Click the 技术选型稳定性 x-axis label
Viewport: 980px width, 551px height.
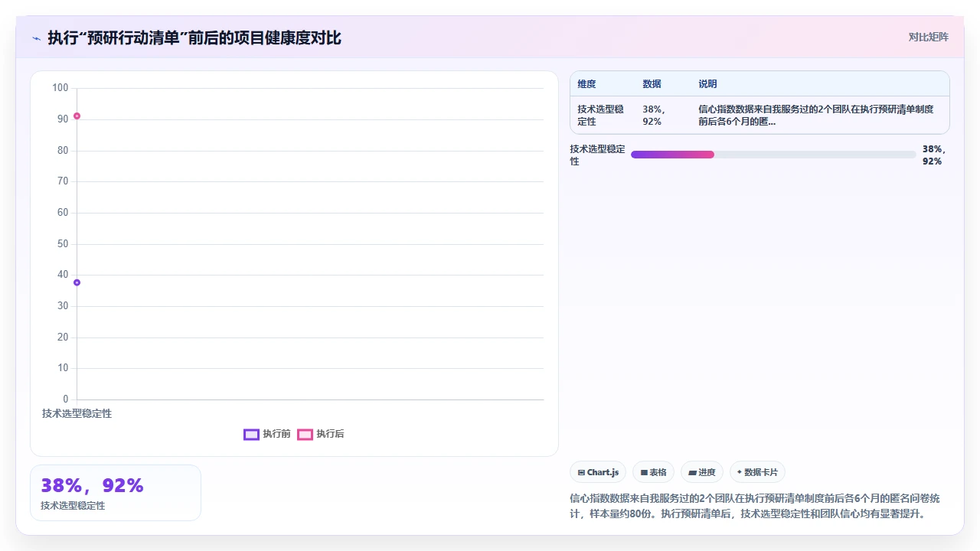77,413
